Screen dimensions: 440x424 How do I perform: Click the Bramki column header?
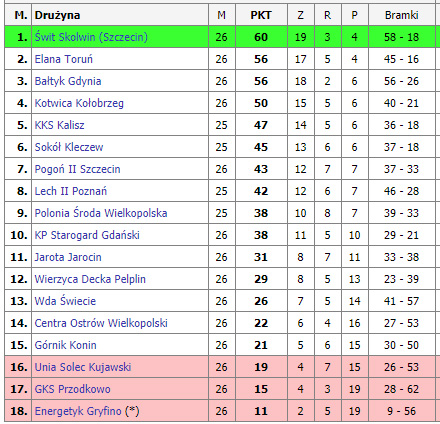pyautogui.click(x=401, y=15)
